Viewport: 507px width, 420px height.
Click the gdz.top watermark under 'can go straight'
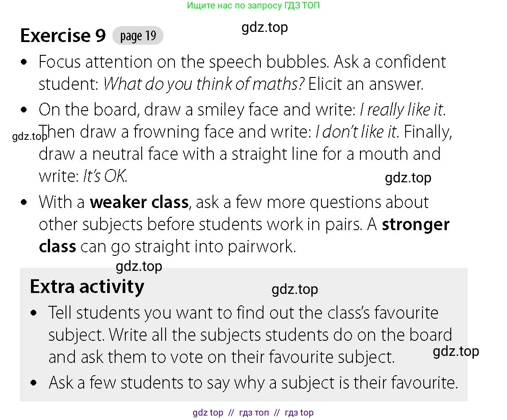[x=139, y=266]
